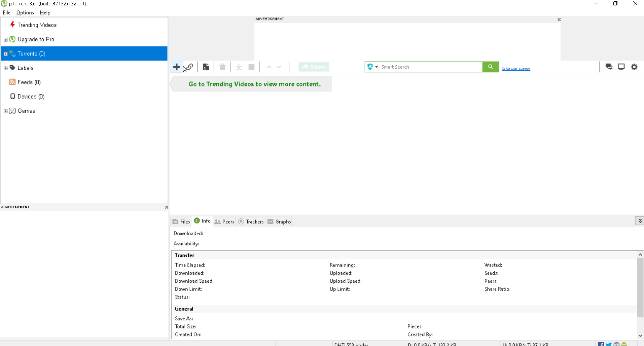The image size is (644, 346).
Task: Switch to the Graphs tab
Action: 279,221
